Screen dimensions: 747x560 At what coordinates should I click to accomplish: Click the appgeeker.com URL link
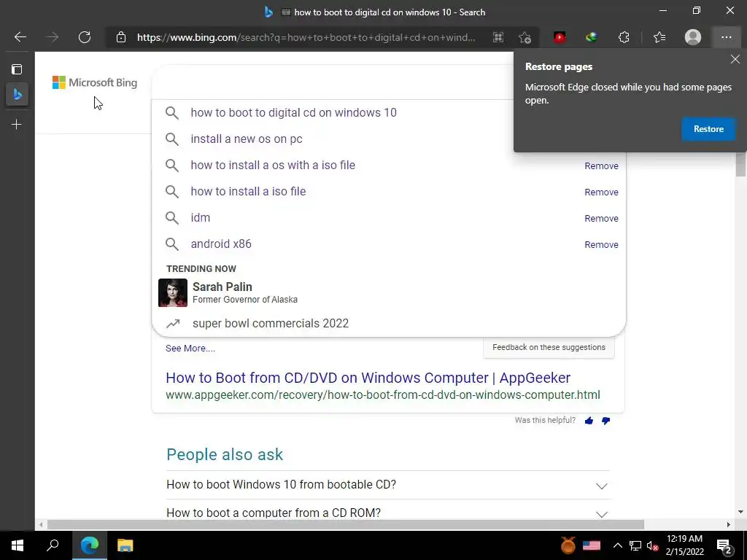[382, 394]
